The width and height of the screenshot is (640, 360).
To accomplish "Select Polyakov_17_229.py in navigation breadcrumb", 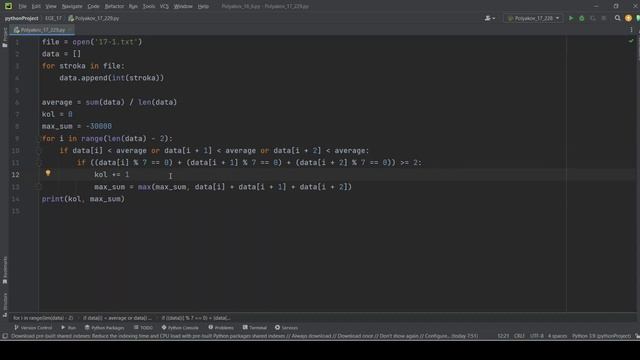I will click(94, 18).
